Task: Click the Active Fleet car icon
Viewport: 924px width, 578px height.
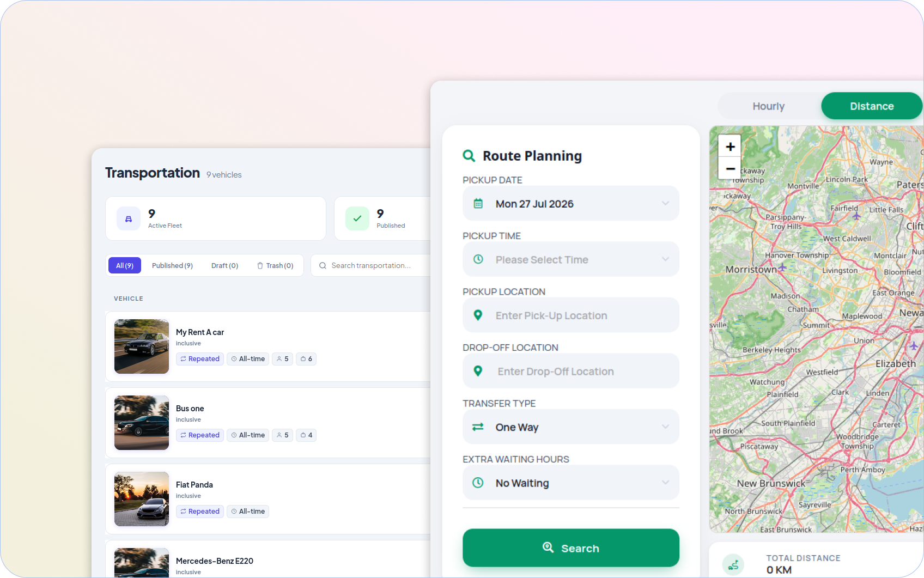Action: [129, 218]
